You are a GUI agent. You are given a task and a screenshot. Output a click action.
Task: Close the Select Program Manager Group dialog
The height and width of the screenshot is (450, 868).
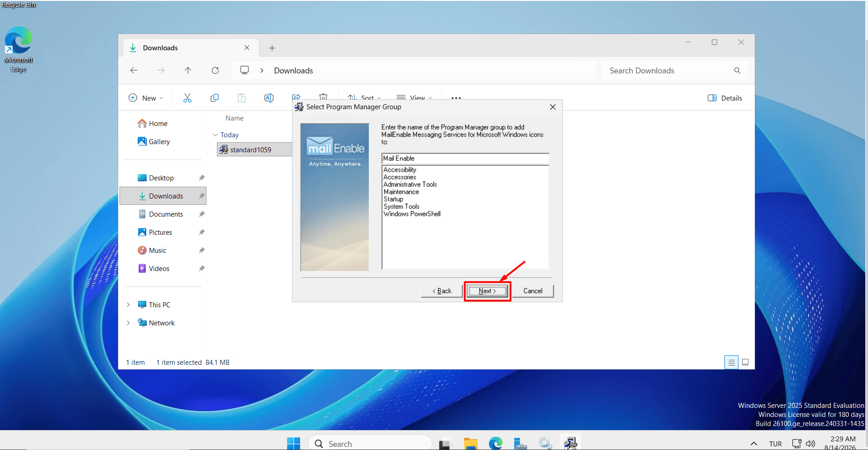coord(553,107)
